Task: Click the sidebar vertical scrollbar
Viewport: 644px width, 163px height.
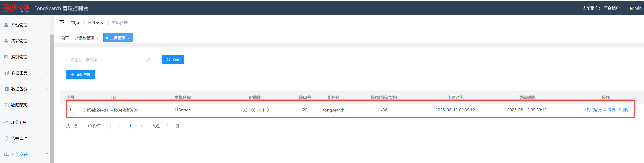Action: click(52, 98)
